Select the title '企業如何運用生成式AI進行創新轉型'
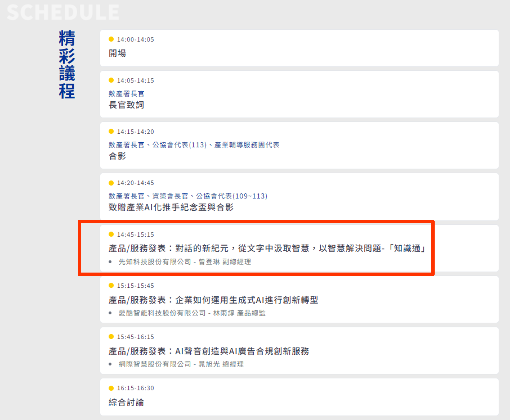This screenshot has height=420, width=510. [247, 300]
